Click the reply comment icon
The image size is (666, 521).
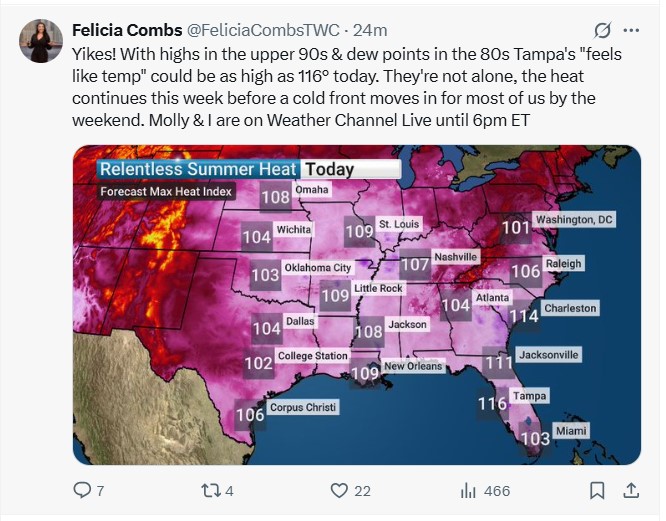(x=82, y=490)
